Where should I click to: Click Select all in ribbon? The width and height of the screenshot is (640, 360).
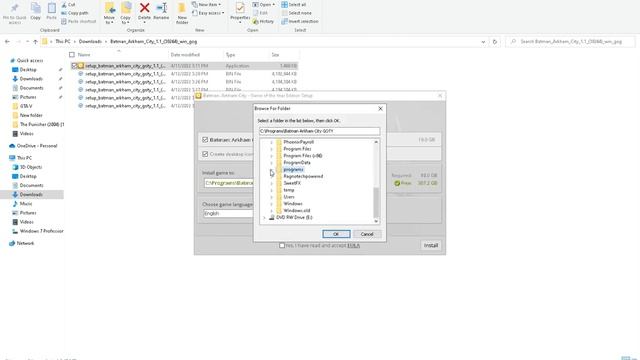point(293,4)
